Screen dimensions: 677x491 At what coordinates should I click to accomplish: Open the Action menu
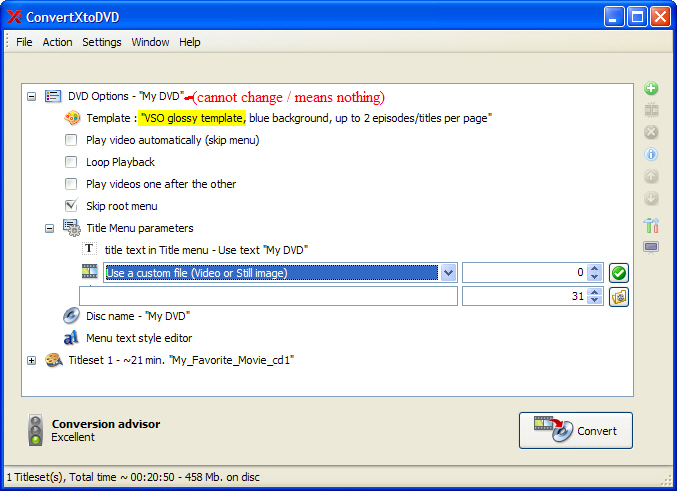(x=57, y=42)
